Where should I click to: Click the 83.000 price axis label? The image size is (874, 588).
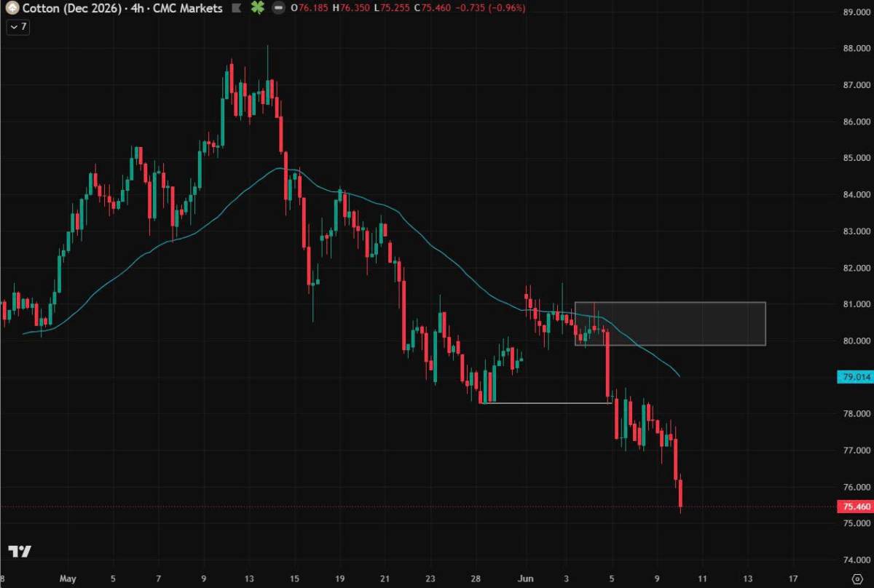(x=857, y=231)
